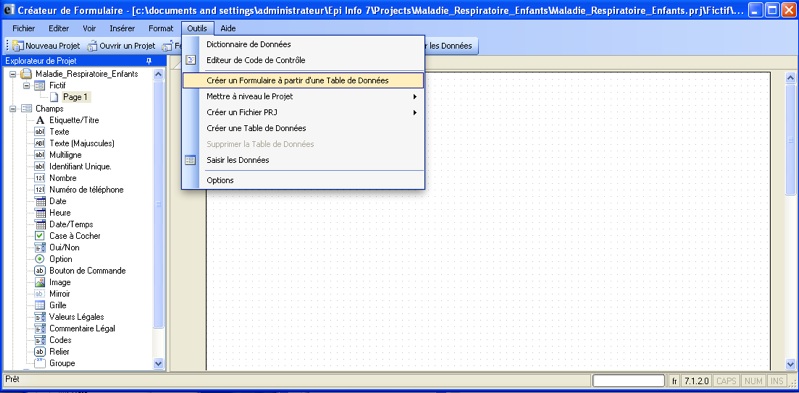The height and width of the screenshot is (393, 799).
Task: Click the Date calendar icon
Action: coord(40,201)
